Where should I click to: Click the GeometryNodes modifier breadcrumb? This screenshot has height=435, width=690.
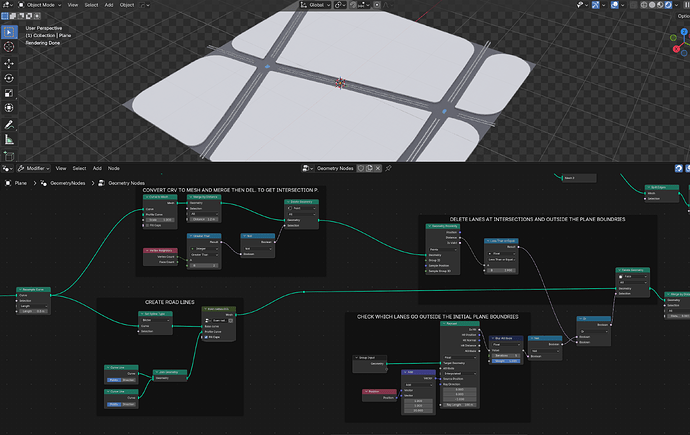(x=63, y=183)
